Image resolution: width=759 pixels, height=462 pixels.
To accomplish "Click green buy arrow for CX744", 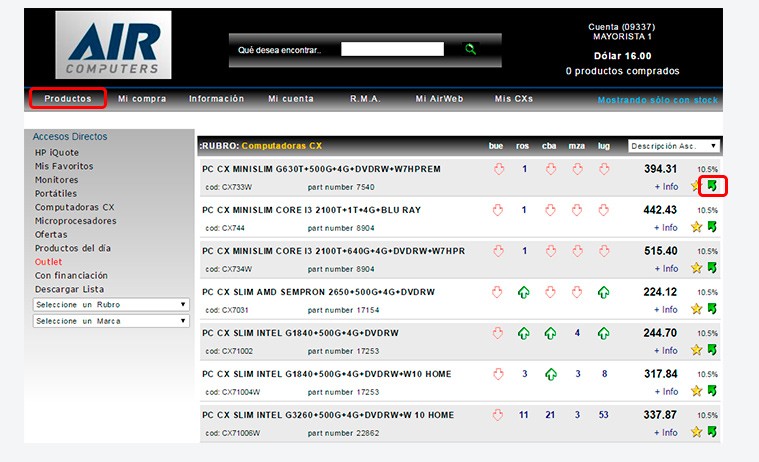I will click(712, 227).
